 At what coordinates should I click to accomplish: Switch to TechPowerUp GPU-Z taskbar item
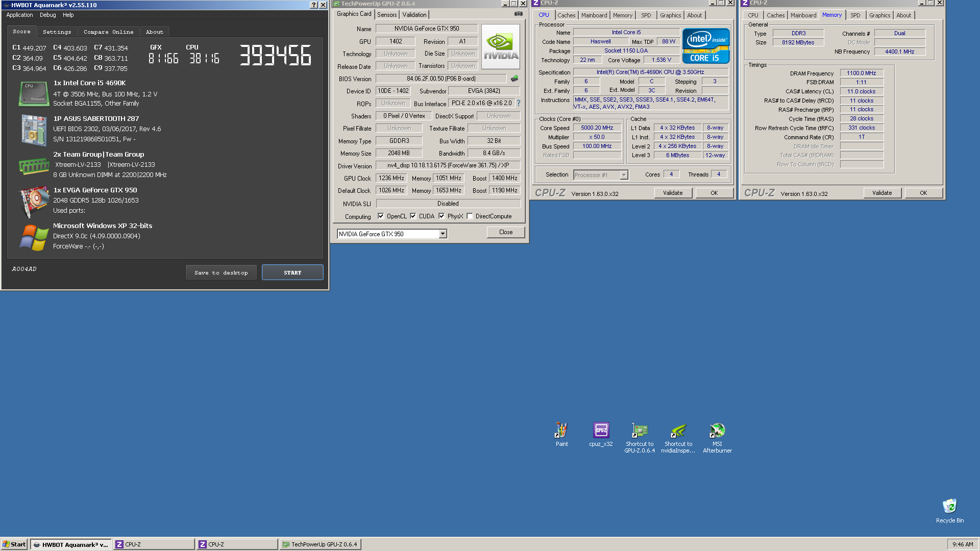[x=320, y=544]
